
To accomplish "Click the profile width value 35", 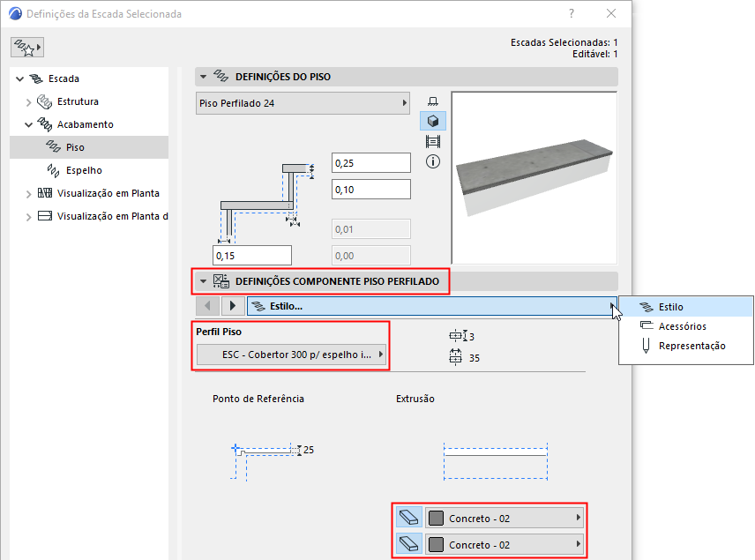I will pyautogui.click(x=475, y=358).
